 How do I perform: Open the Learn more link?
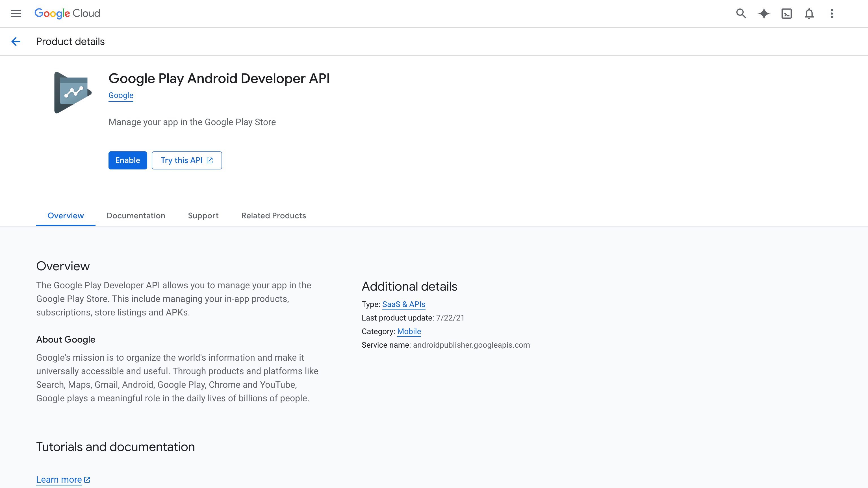click(x=63, y=480)
